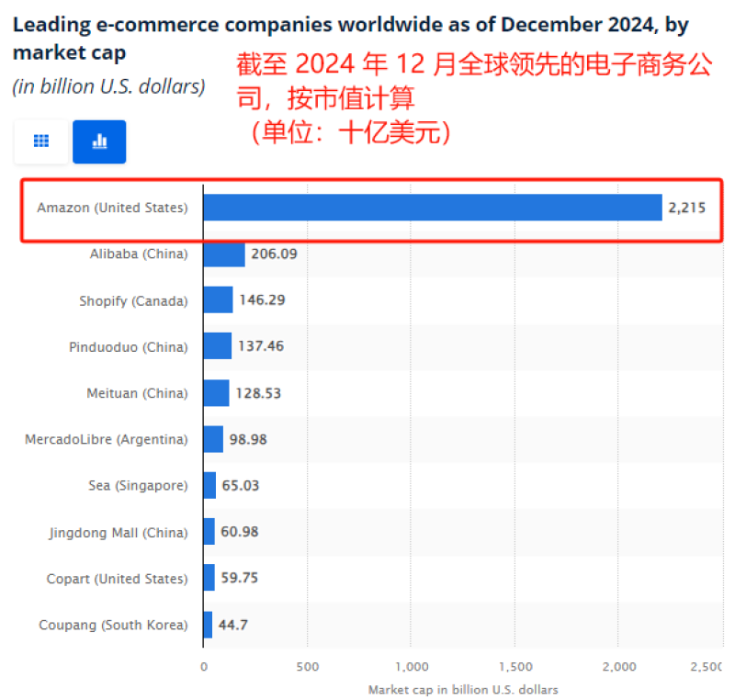Select the bar chart view icon
The width and height of the screenshot is (735, 700).
click(99, 141)
